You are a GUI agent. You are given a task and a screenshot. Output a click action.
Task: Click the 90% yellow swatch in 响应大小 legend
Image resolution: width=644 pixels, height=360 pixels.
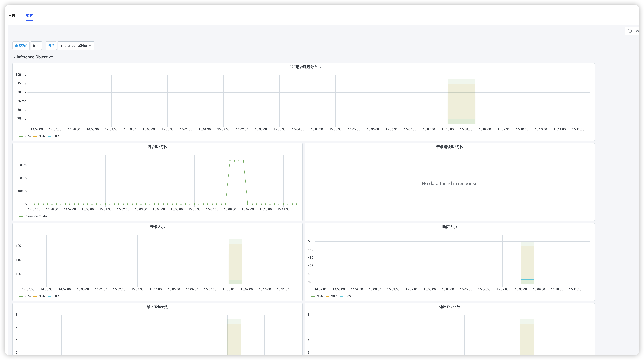click(327, 296)
